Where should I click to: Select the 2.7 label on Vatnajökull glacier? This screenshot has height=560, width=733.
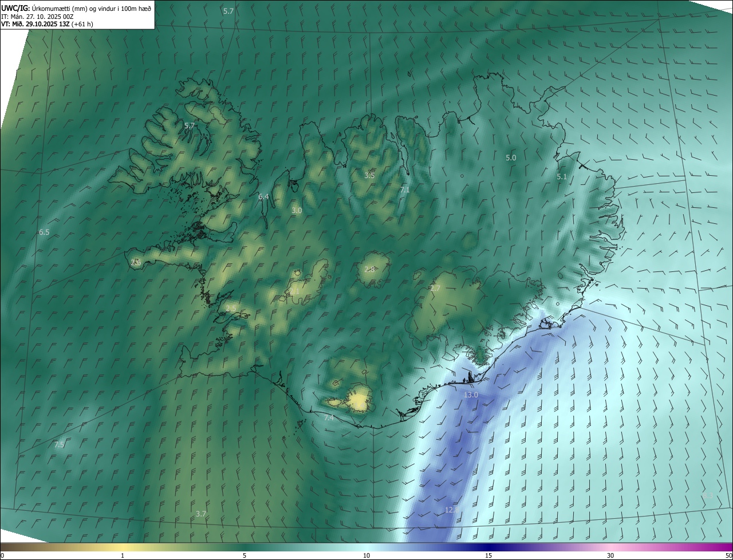click(435, 289)
